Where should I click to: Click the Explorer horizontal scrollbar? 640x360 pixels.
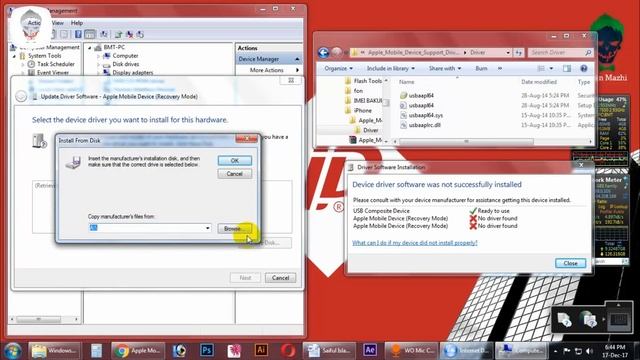(x=466, y=142)
